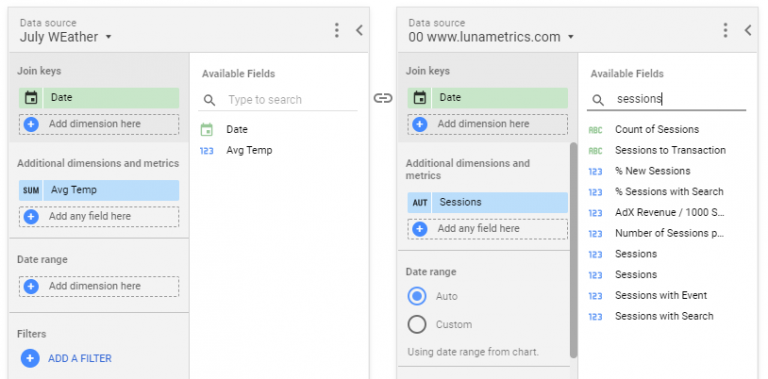Open the lunametrics data source three-dot menu

click(x=725, y=30)
